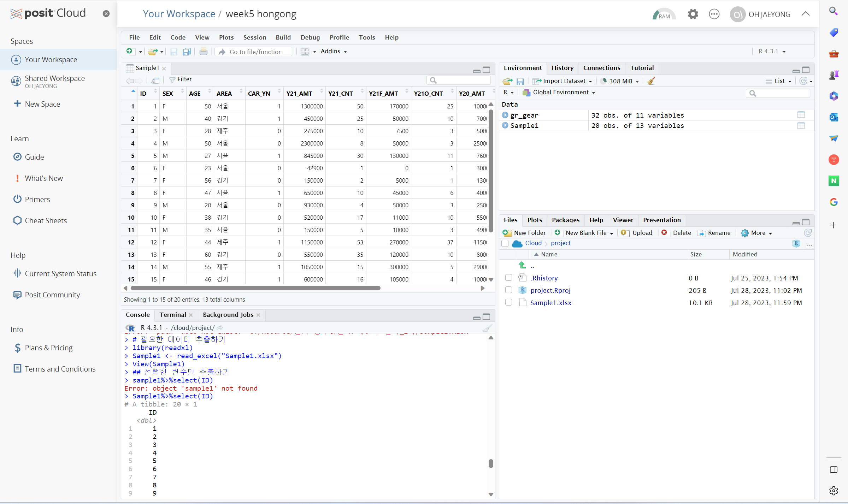Viewport: 848px width, 504px height.
Task: Open the Session menu
Action: (254, 37)
